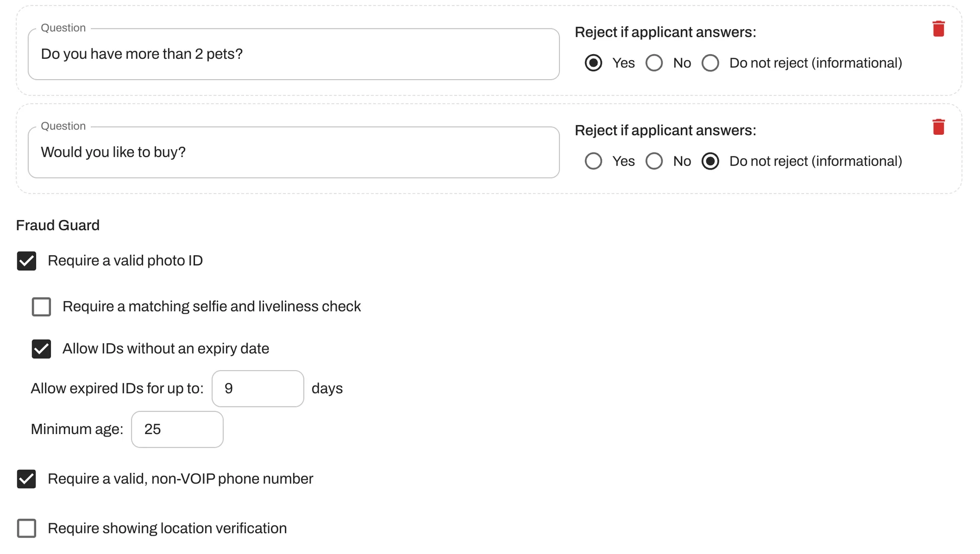Select informational option for buy question
The width and height of the screenshot is (980, 554).
point(710,161)
